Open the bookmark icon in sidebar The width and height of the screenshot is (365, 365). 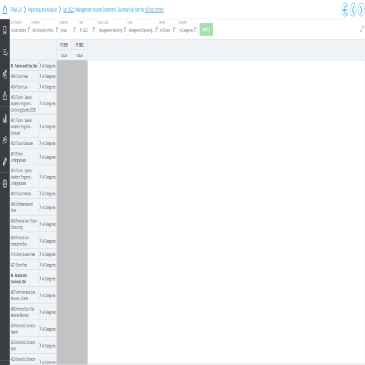[x=5, y=30]
